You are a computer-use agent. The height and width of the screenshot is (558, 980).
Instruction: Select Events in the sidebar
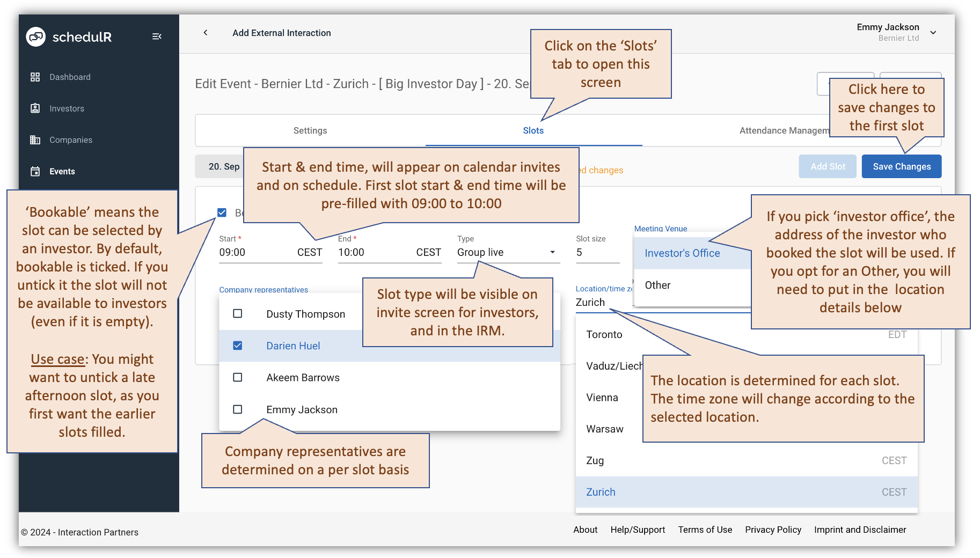point(62,171)
